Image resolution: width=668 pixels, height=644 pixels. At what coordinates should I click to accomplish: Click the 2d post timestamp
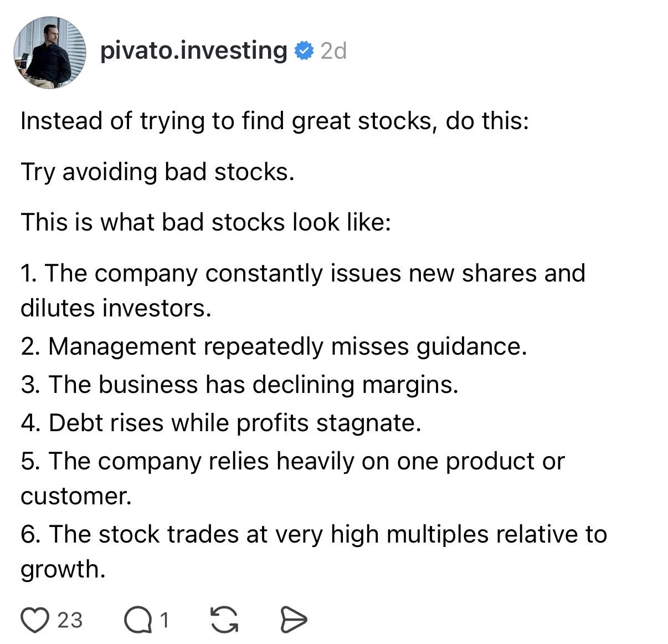[x=333, y=51]
